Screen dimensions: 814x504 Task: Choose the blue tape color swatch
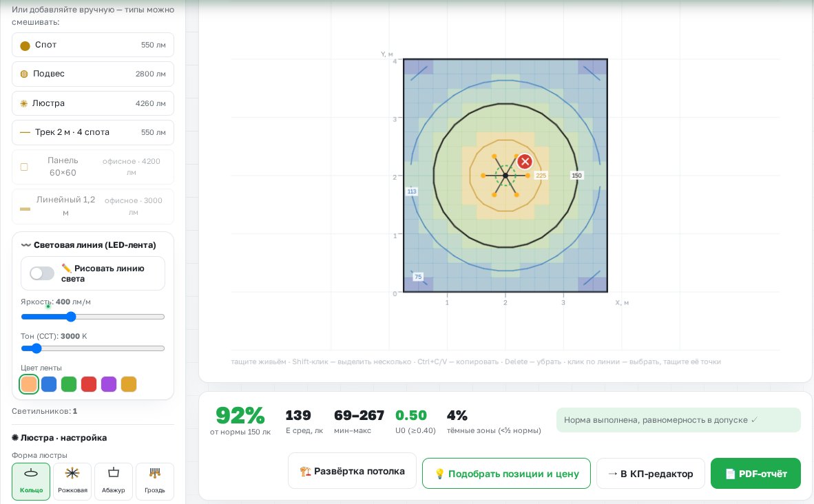(x=49, y=384)
